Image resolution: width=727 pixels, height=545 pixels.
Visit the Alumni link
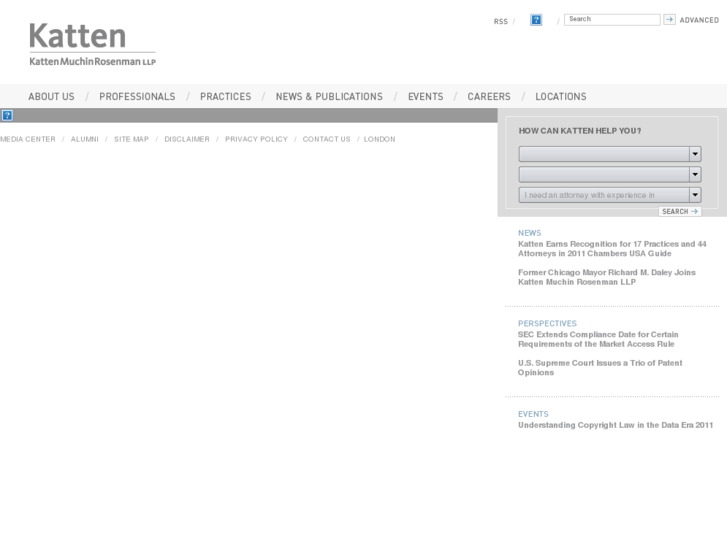point(84,139)
